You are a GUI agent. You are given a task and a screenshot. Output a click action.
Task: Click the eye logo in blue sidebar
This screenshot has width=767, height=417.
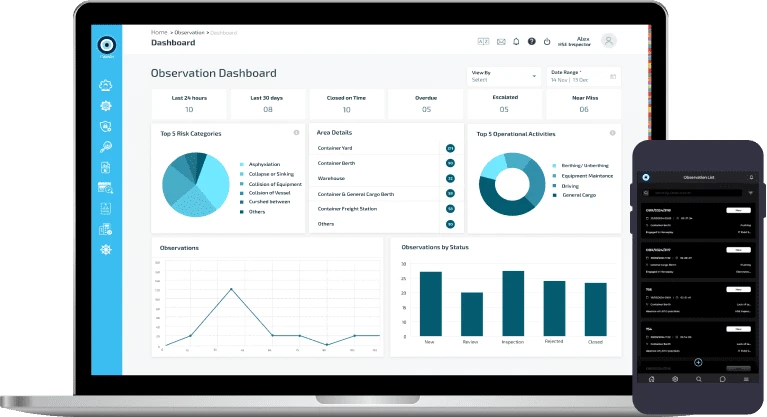tap(107, 45)
